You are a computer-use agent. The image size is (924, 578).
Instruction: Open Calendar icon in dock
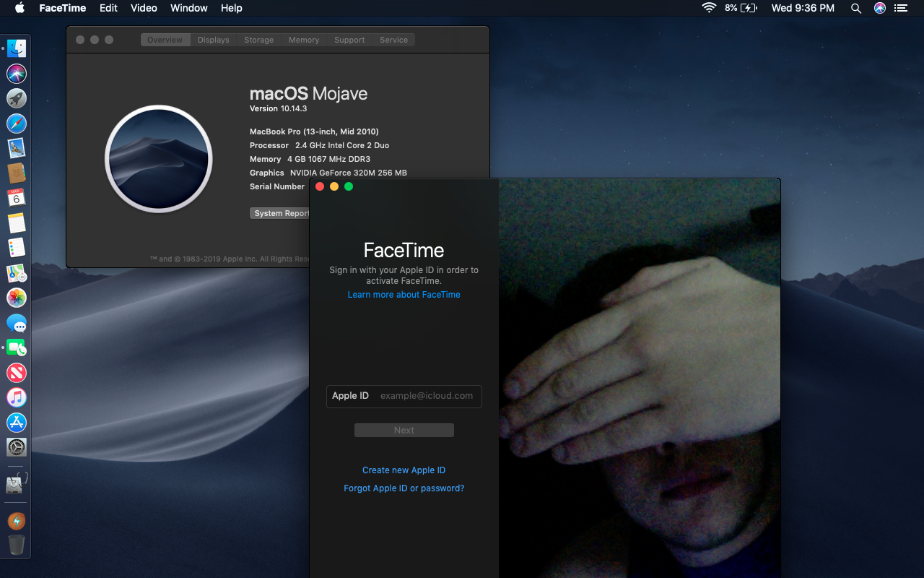click(x=17, y=198)
